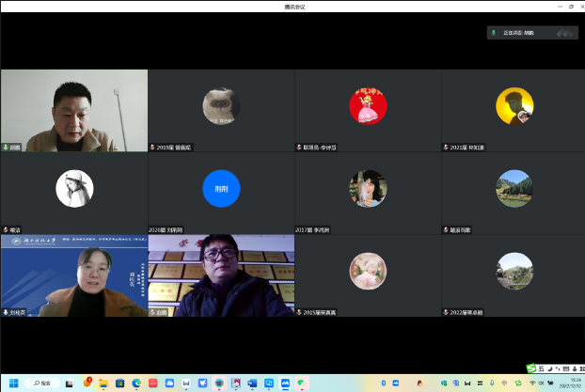Select video tile of woman presenter

point(74,273)
